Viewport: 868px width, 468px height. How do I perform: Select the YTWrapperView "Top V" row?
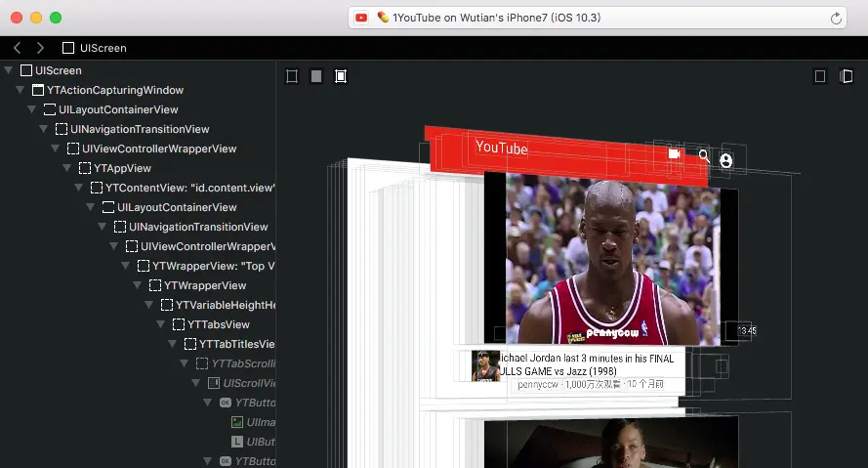[x=138, y=266]
